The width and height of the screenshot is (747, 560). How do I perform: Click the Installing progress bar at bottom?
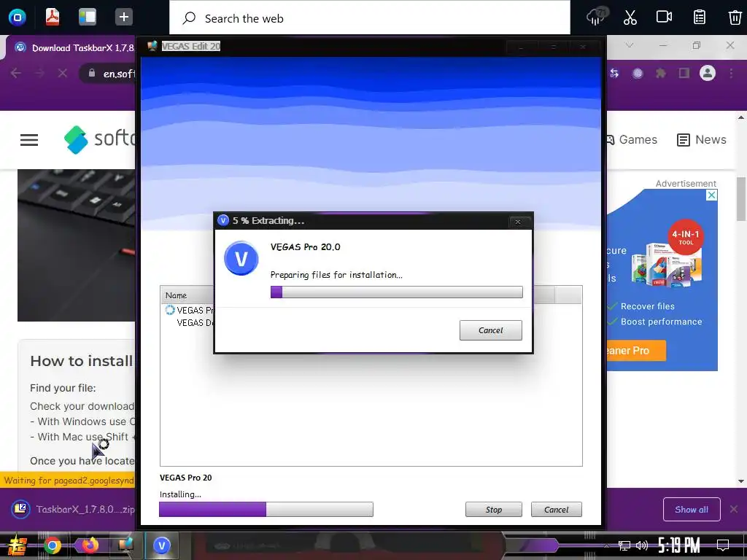tap(266, 509)
